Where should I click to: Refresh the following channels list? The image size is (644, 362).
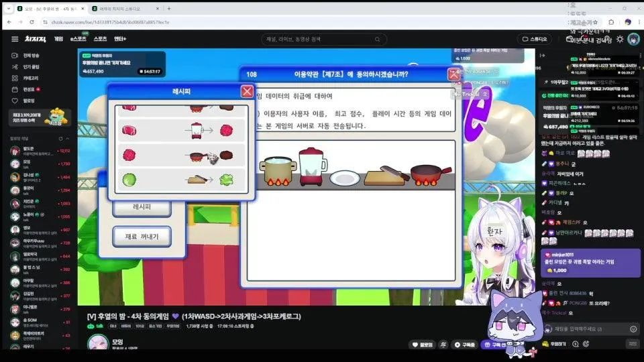click(x=61, y=139)
